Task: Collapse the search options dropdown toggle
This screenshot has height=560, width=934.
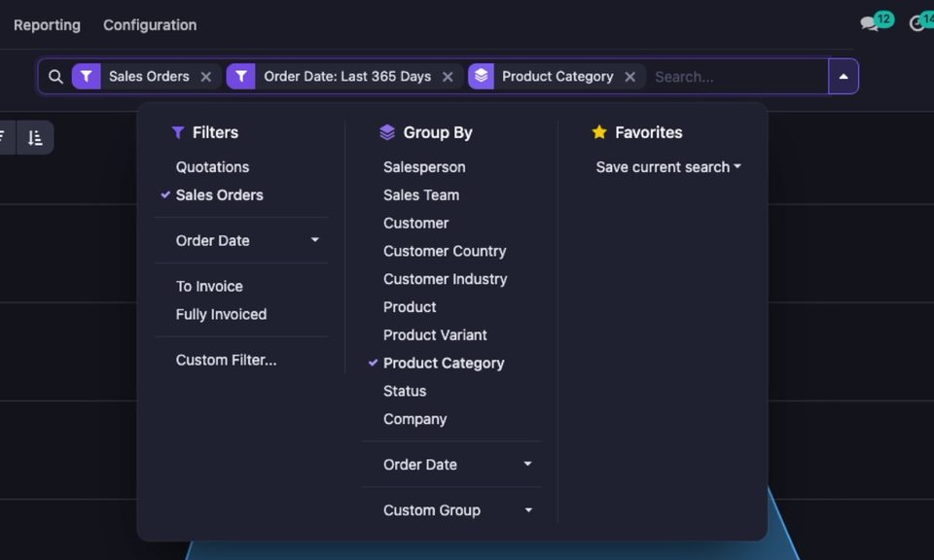Action: [x=844, y=76]
